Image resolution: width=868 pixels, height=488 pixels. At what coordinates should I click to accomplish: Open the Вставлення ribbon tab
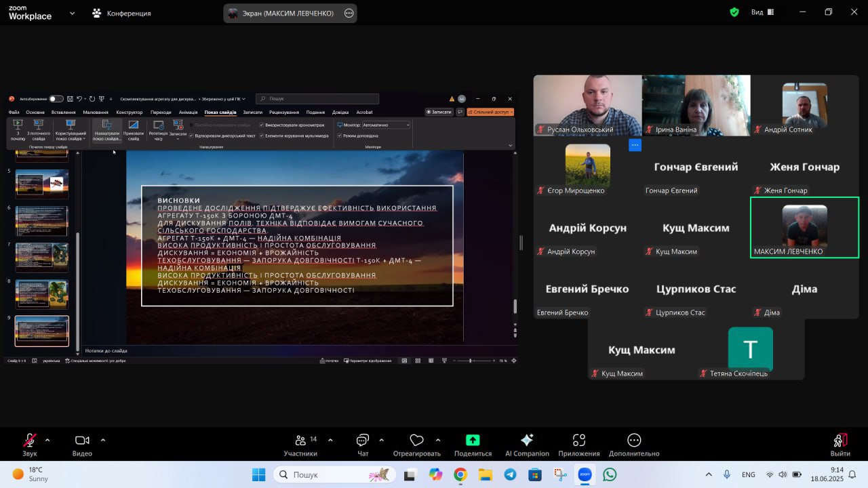(x=64, y=113)
